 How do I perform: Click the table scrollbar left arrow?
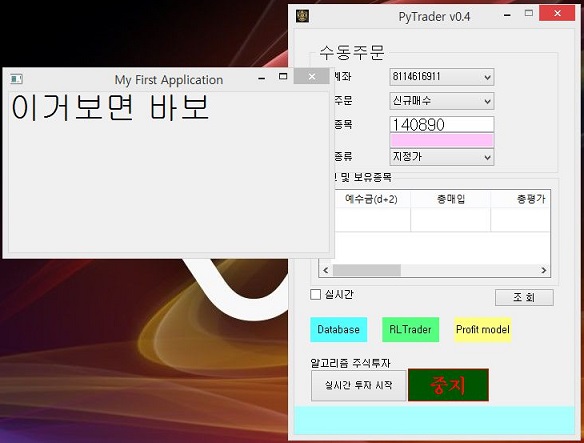pyautogui.click(x=326, y=270)
